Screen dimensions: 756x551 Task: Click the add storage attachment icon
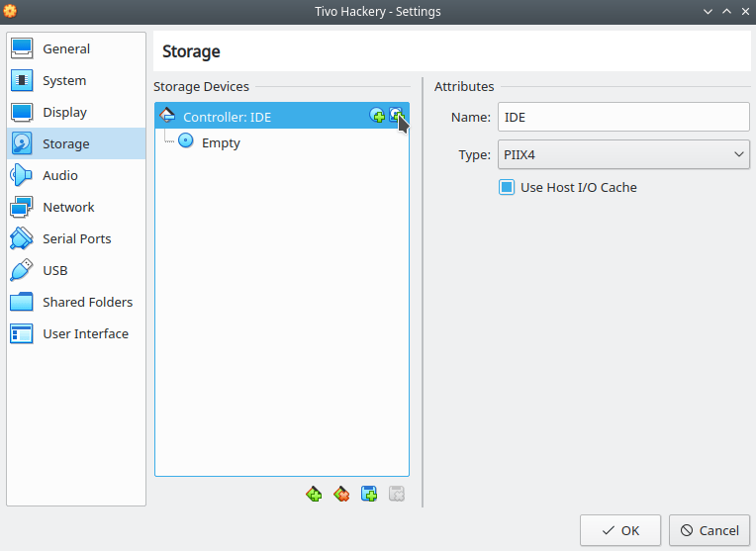point(369,494)
